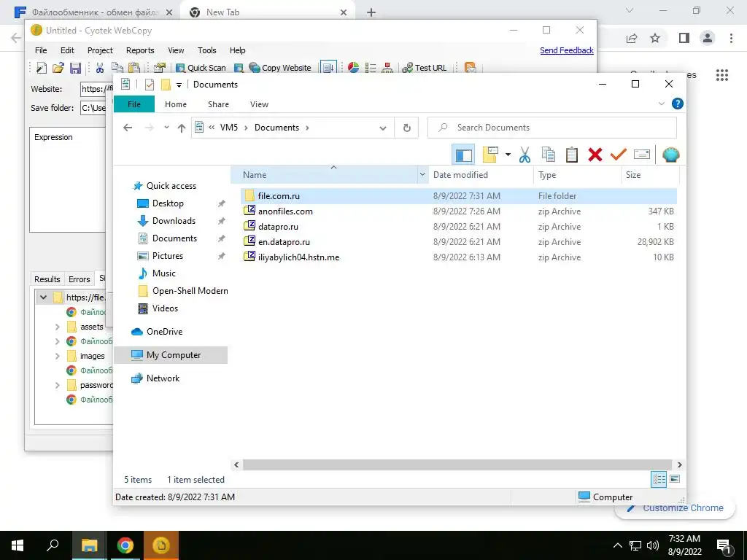Click the folder options icon in Explorer toolbar
Viewport: 747px width, 560px height.
coord(490,155)
